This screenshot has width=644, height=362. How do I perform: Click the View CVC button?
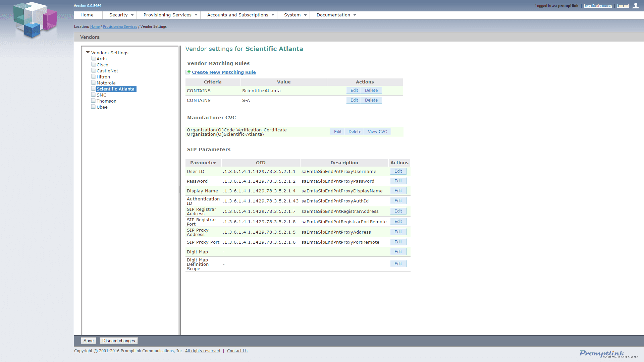pyautogui.click(x=377, y=132)
